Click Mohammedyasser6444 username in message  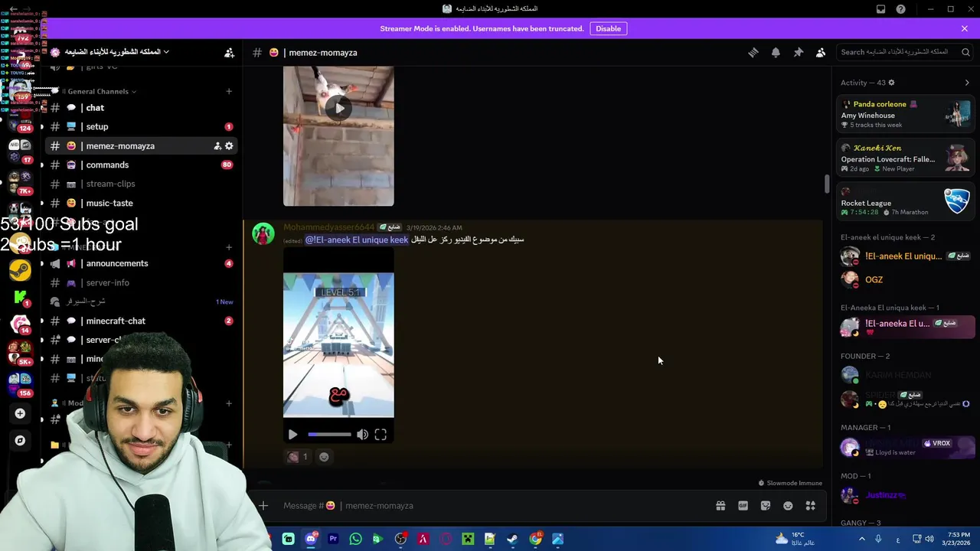(329, 227)
